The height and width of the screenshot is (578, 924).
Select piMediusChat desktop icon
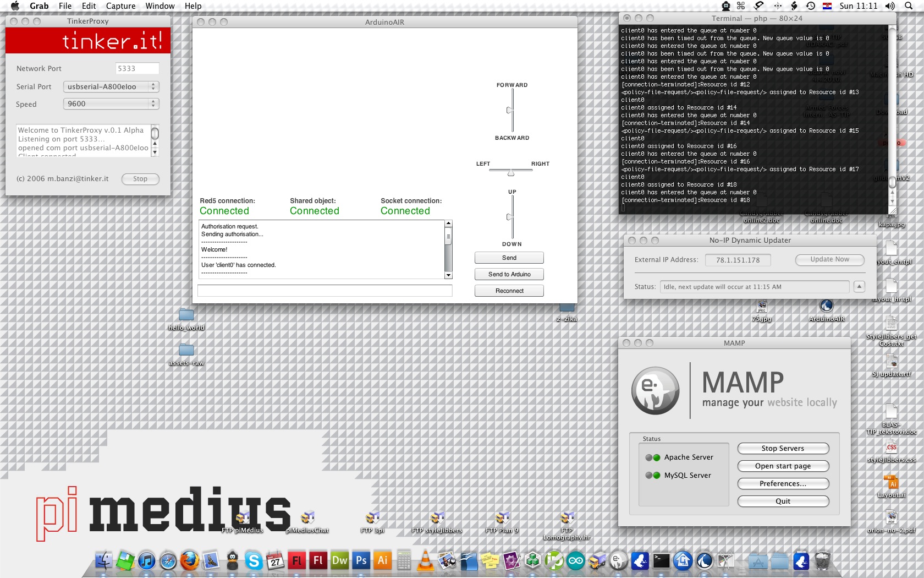[x=307, y=522]
